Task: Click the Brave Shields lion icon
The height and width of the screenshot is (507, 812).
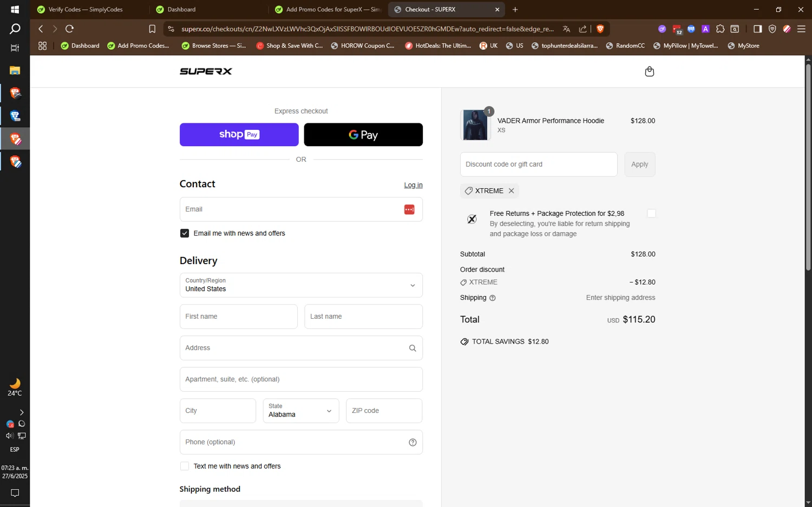Action: [x=600, y=29]
